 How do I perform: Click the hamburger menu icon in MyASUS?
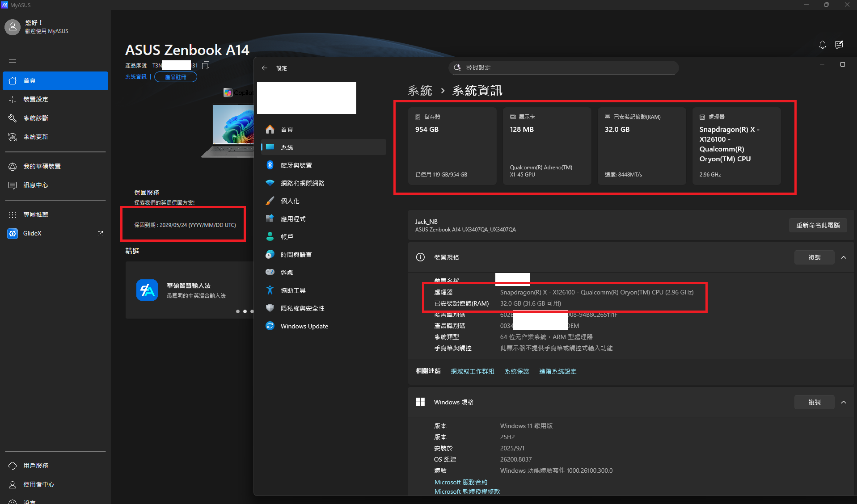pos(13,61)
